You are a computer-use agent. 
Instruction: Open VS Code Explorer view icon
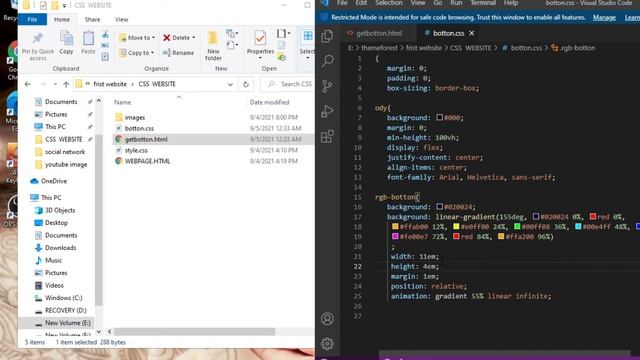coord(327,36)
